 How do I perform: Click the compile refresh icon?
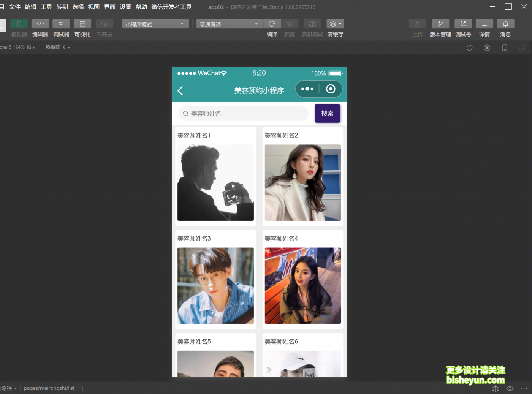[272, 24]
